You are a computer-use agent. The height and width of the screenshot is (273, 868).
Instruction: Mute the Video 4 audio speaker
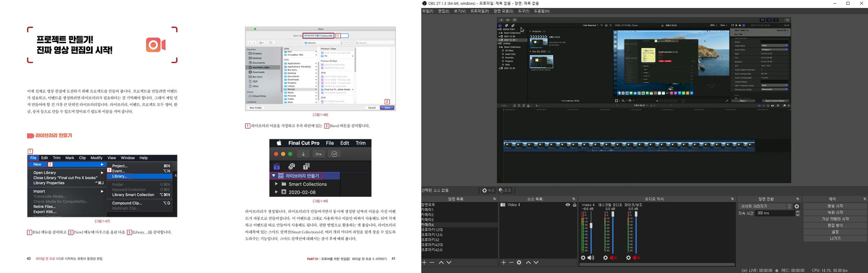pyautogui.click(x=591, y=258)
